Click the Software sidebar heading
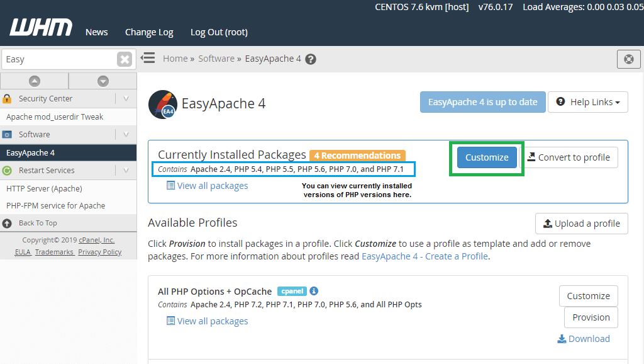The width and height of the screenshot is (644, 364). coord(34,135)
